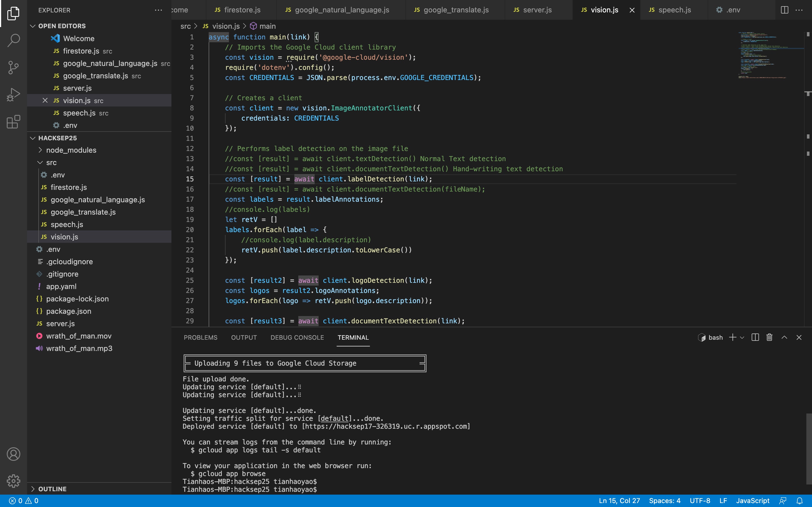812x507 pixels.
Task: Split the terminal panel
Action: point(755,337)
